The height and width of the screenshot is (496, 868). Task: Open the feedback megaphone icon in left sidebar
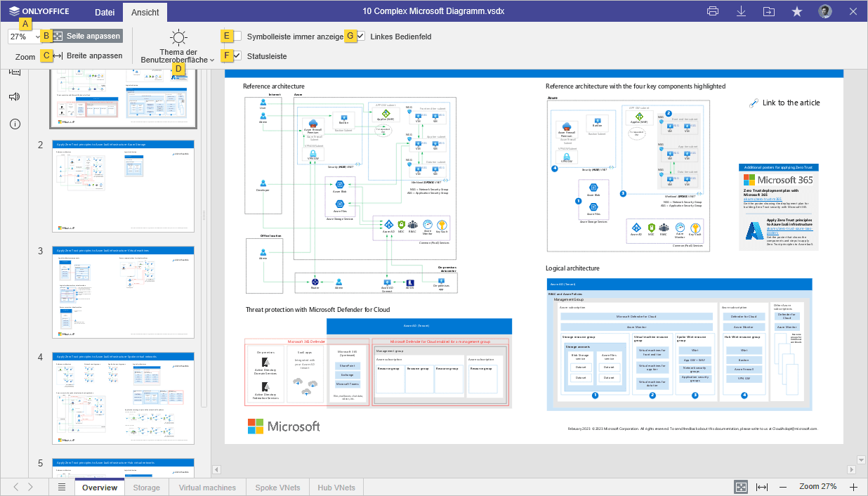15,97
